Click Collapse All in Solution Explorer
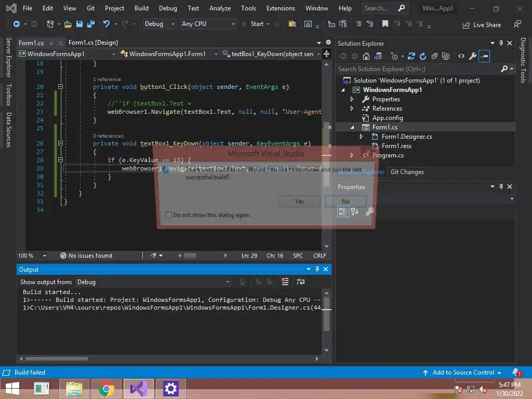Viewport: 532px width, 399px height. pyautogui.click(x=434, y=56)
